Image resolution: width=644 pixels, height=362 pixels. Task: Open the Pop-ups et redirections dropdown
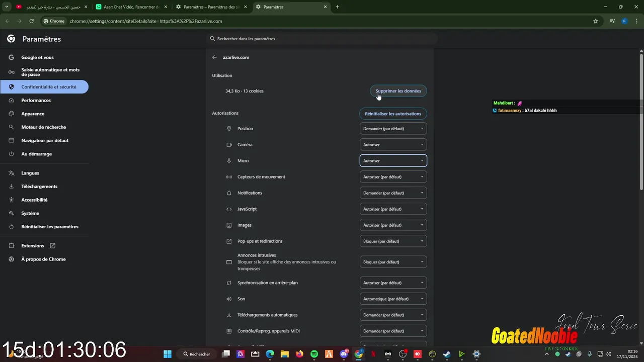[x=393, y=241]
